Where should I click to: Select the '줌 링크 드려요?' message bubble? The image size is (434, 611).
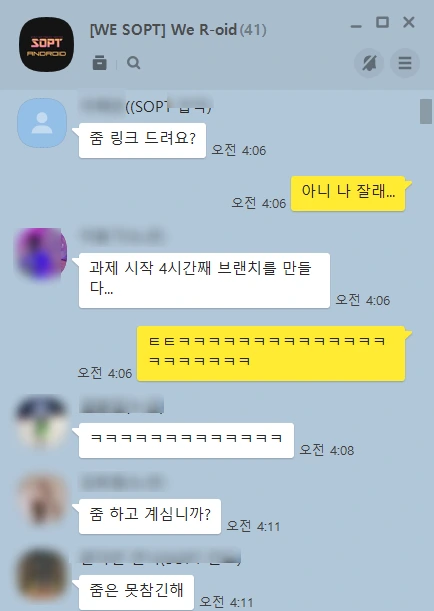142,140
